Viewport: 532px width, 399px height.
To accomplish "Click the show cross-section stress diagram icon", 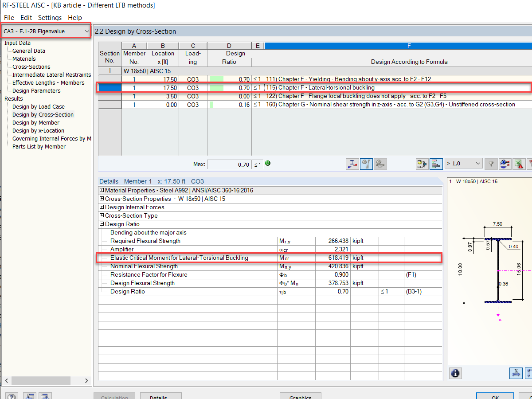I will [352, 164].
